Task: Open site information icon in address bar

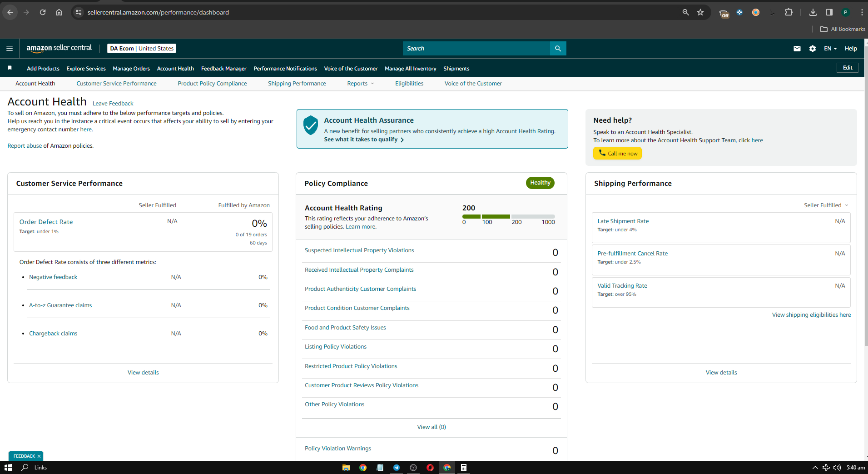Action: tap(79, 12)
